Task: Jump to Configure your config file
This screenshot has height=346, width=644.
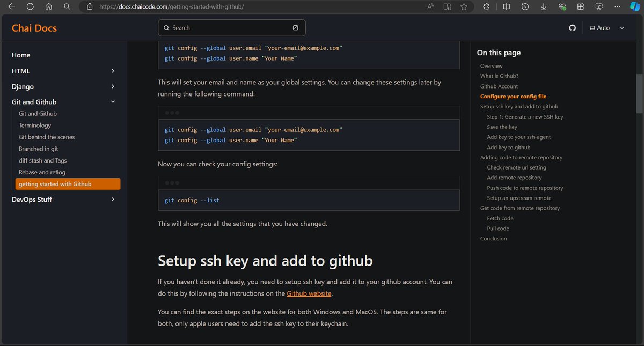Action: tap(513, 97)
